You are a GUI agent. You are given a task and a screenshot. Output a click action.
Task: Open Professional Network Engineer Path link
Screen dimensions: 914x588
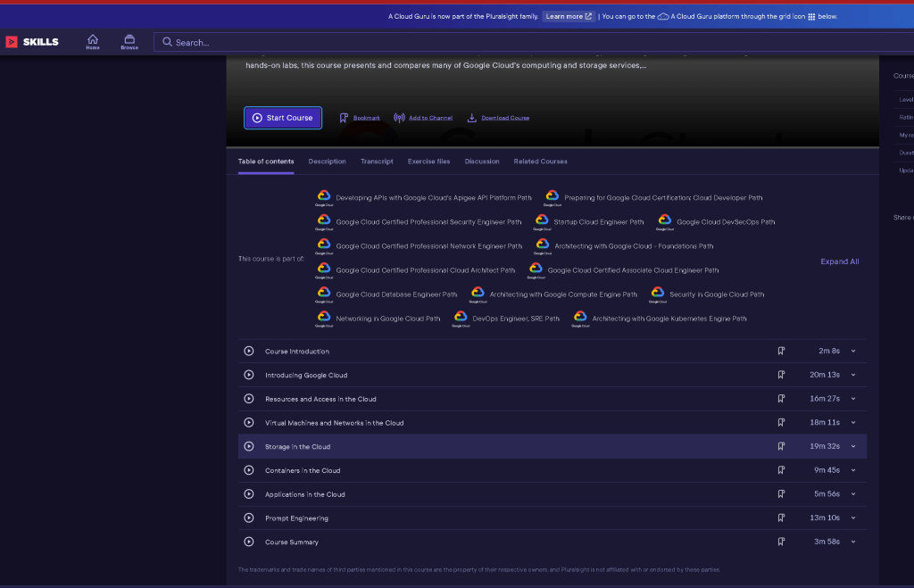419,246
